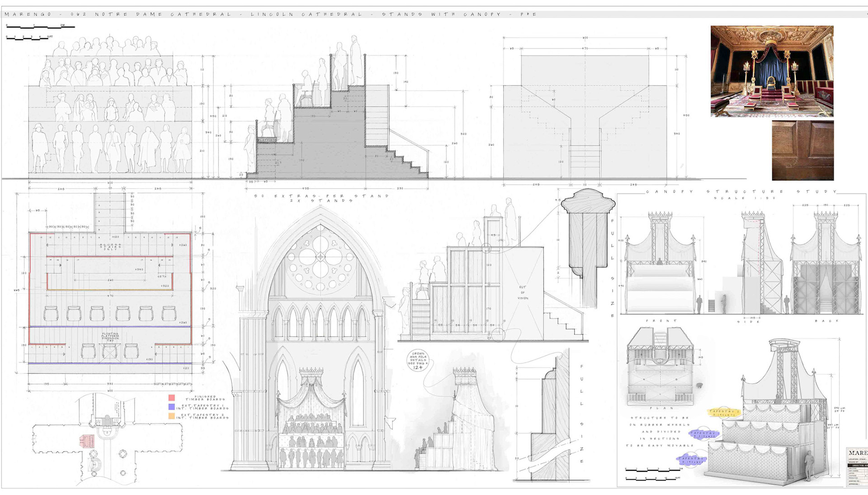Click the Access Stairs Only label

[110, 247]
